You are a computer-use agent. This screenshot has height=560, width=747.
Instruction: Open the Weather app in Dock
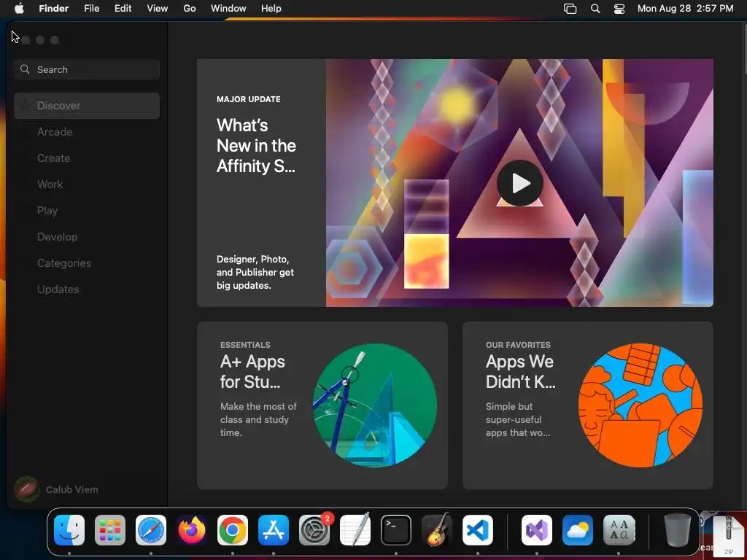pyautogui.click(x=578, y=530)
